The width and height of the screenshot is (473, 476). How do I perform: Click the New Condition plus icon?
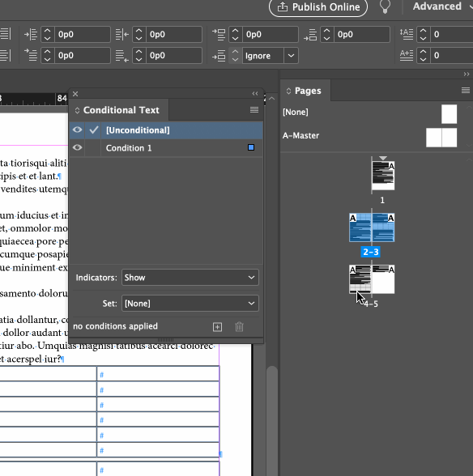217,327
